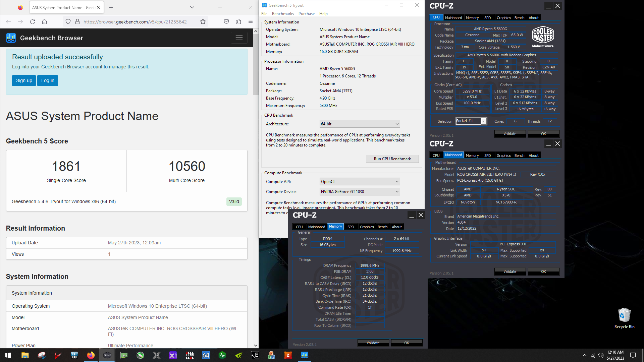Open CPU-Z Socket #1 selection dropdown
Image resolution: width=644 pixels, height=362 pixels.
click(x=471, y=121)
